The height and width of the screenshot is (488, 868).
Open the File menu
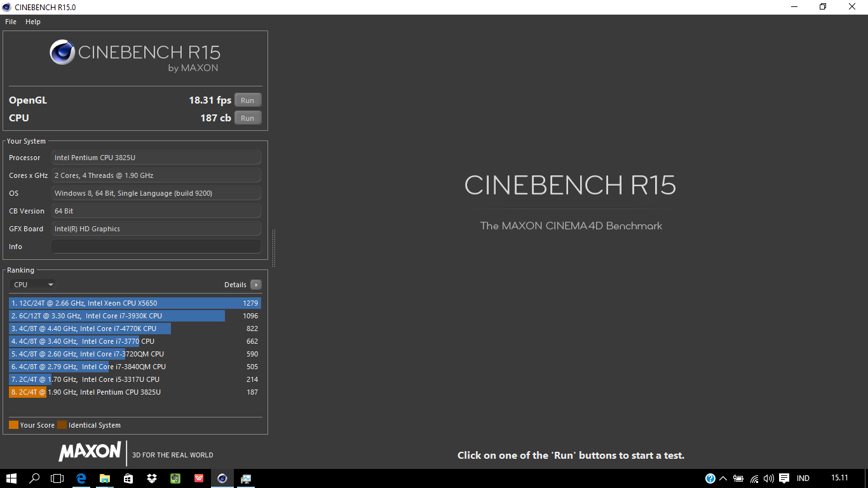pos(11,22)
